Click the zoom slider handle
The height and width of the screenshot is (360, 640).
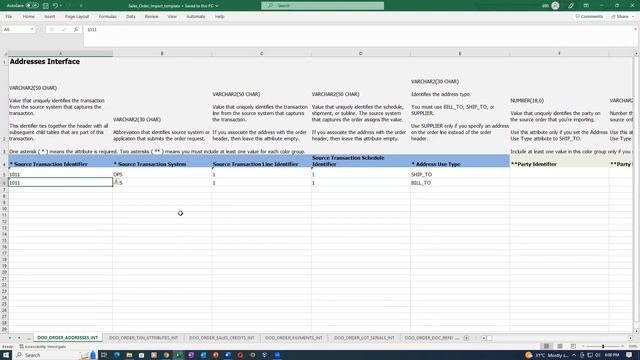(603, 346)
